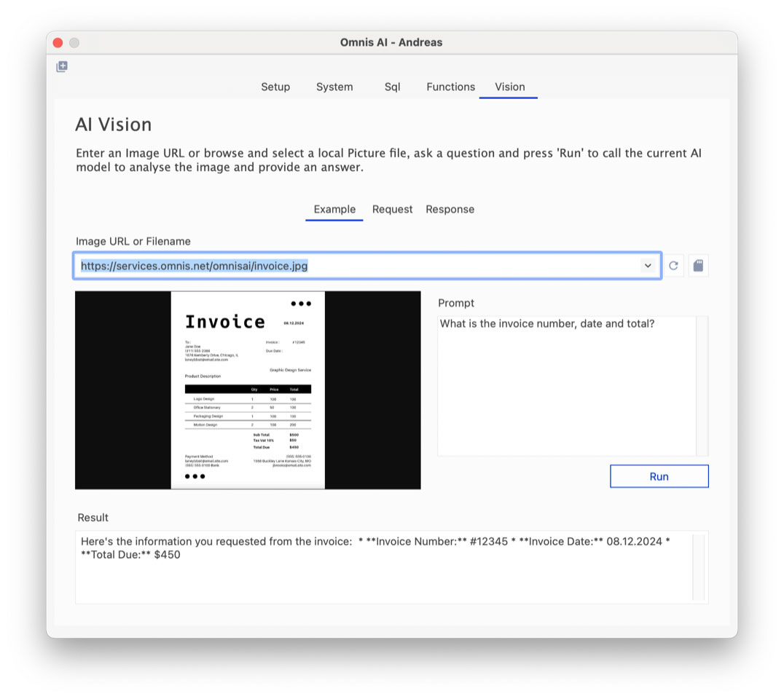The image size is (784, 699).
Task: Reload the image with the refresh icon
Action: [x=673, y=266]
